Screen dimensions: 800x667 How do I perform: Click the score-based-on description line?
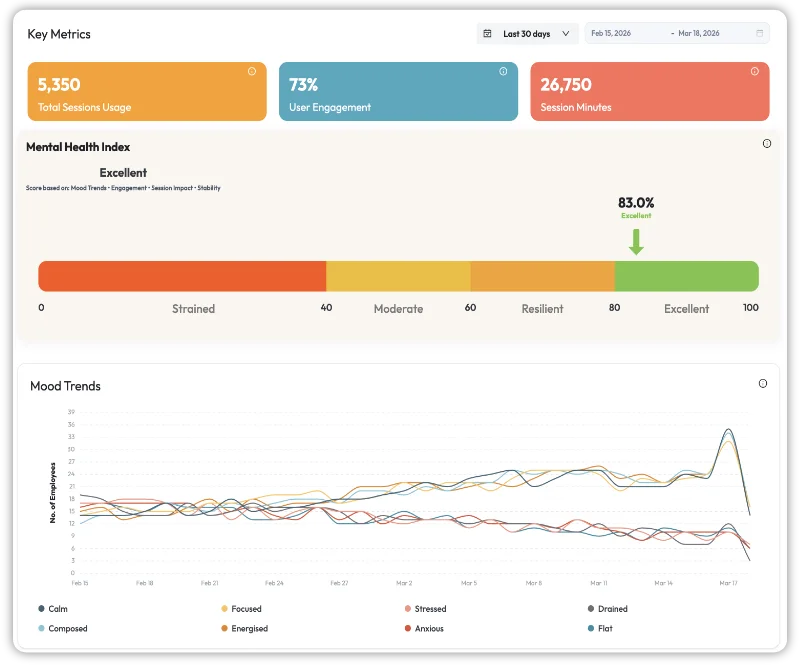pyautogui.click(x=123, y=188)
